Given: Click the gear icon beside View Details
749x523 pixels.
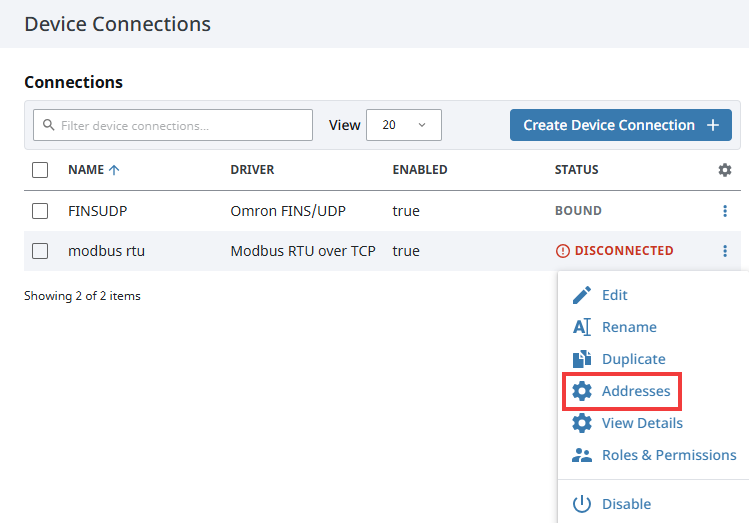Looking at the screenshot, I should (x=581, y=423).
